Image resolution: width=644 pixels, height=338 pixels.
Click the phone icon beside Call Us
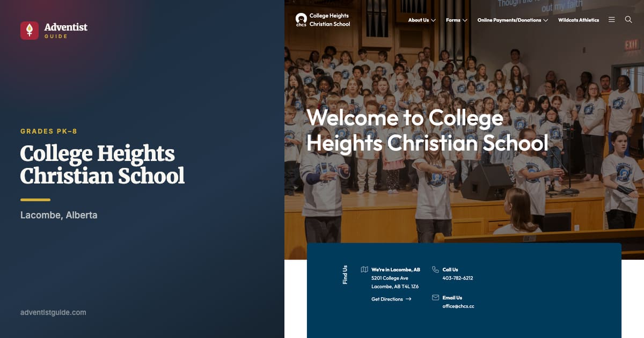435,269
